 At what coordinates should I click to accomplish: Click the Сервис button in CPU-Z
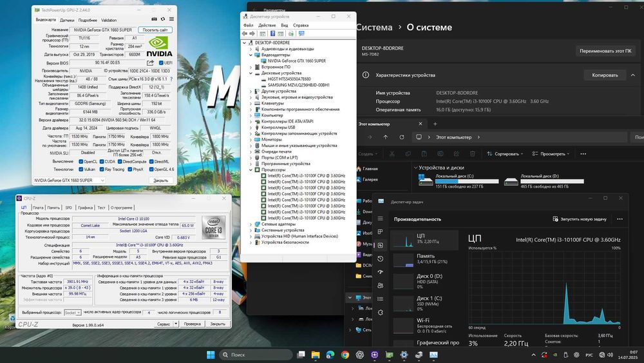click(x=164, y=324)
